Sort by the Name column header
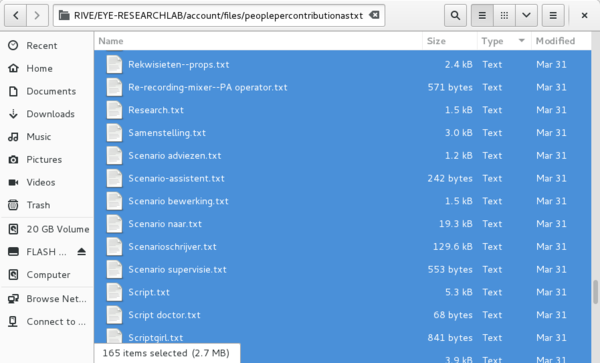Screen dimensions: 600x363 click(x=258, y=41)
